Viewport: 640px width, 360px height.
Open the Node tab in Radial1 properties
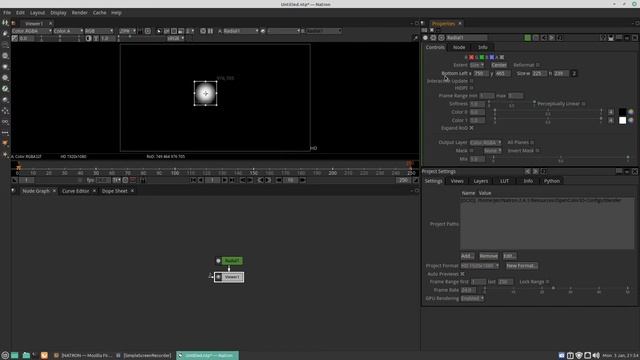[x=459, y=47]
